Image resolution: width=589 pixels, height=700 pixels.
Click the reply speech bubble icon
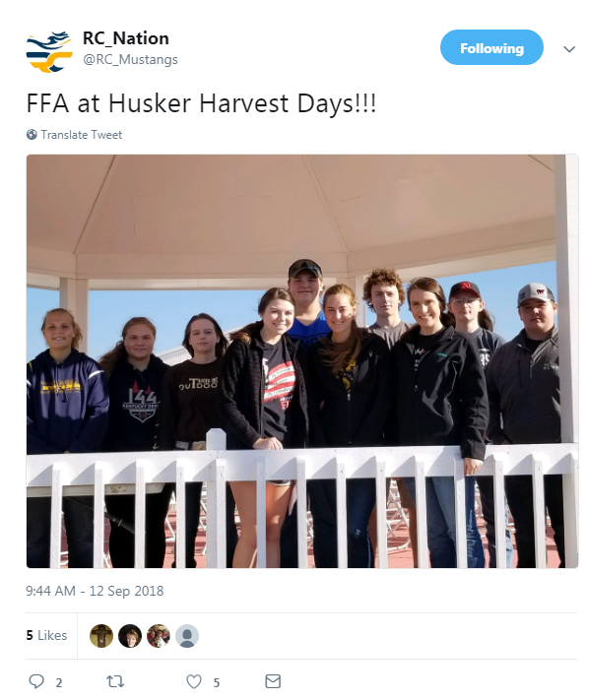(36, 681)
